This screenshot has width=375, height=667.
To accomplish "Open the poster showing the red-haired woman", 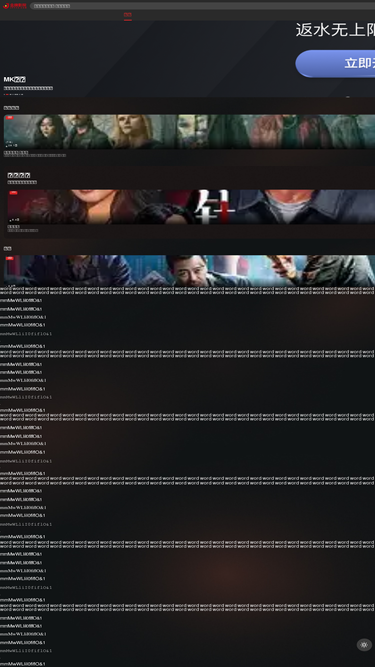I will point(191,207).
